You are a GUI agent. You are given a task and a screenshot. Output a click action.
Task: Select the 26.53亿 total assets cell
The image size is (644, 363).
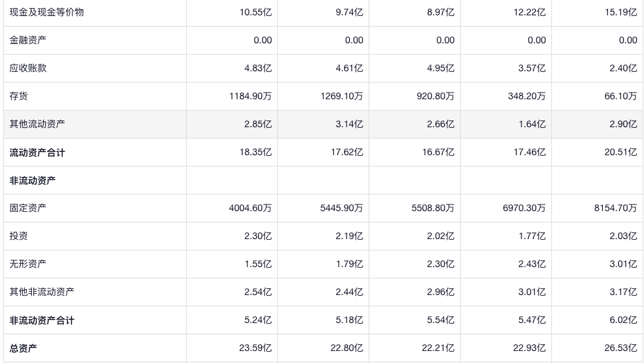tap(621, 348)
